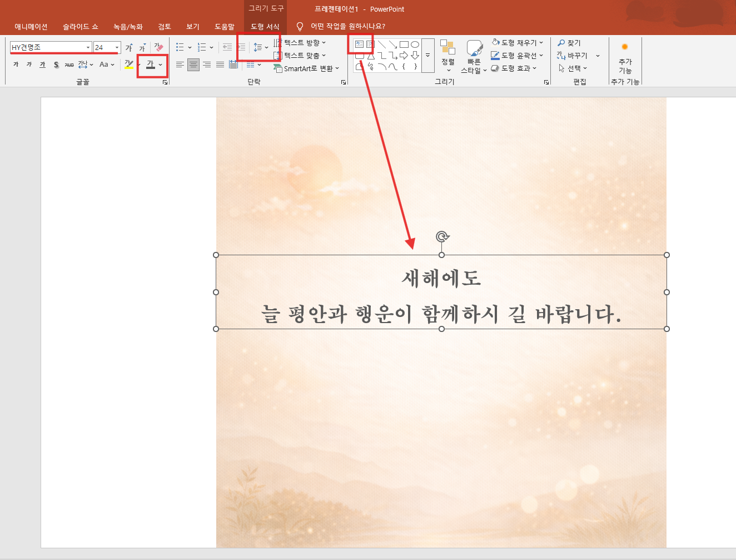Open the 텍스트 방향 text direction menu
Viewport: 736px width, 560px height.
302,42
